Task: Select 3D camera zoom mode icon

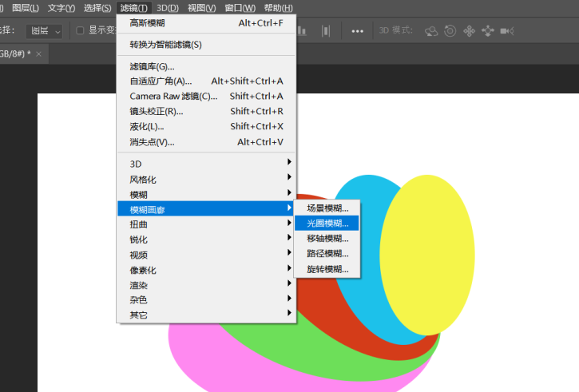Action: [507, 31]
